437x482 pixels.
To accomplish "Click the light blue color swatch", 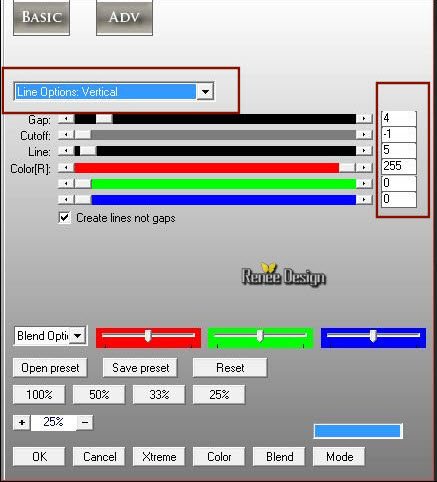I will point(358,431).
